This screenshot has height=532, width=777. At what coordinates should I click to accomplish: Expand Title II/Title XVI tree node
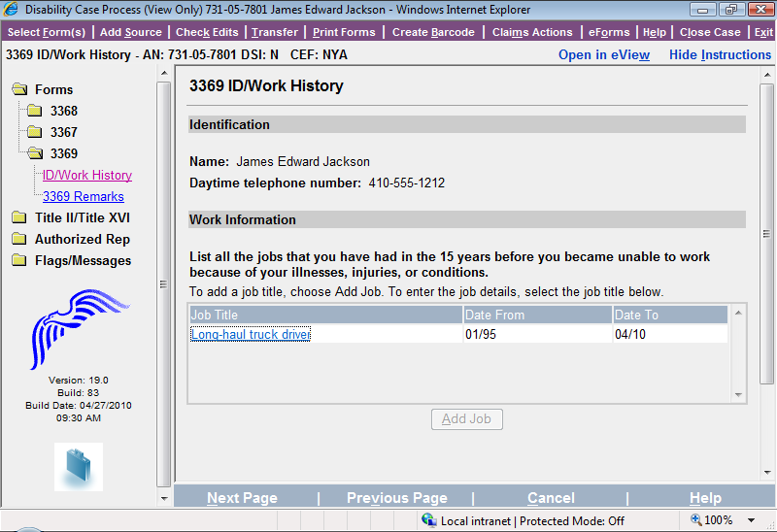point(83,218)
